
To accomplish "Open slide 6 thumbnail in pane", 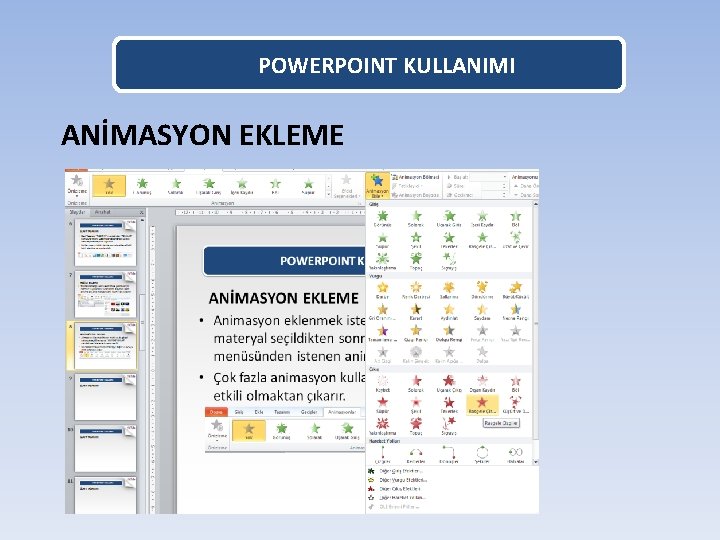I will pyautogui.click(x=106, y=242).
